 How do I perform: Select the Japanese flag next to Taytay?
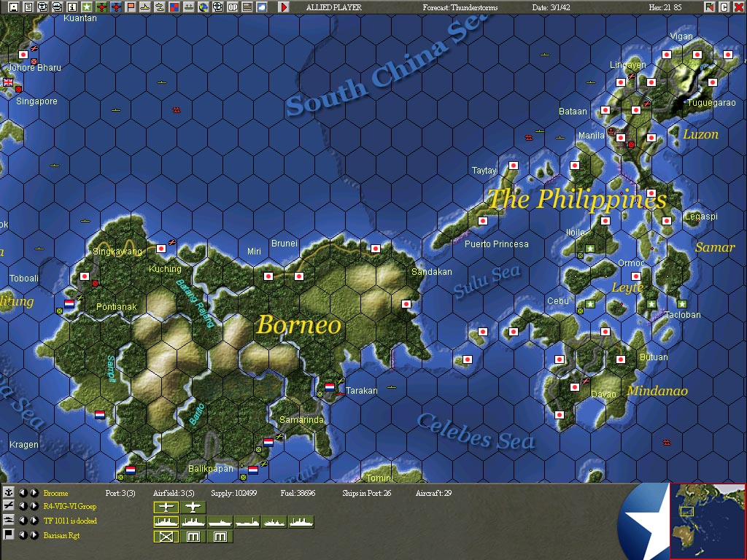point(513,166)
